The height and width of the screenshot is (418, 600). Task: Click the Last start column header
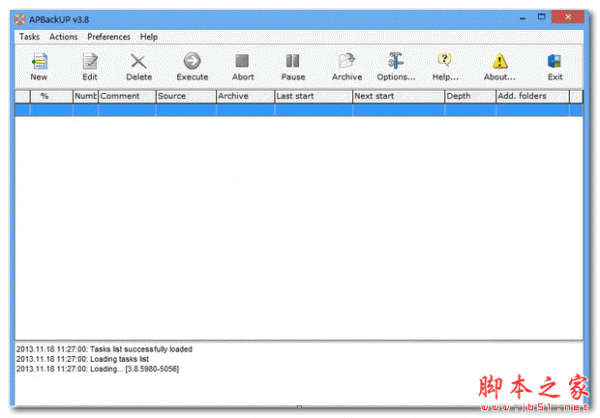coord(313,96)
